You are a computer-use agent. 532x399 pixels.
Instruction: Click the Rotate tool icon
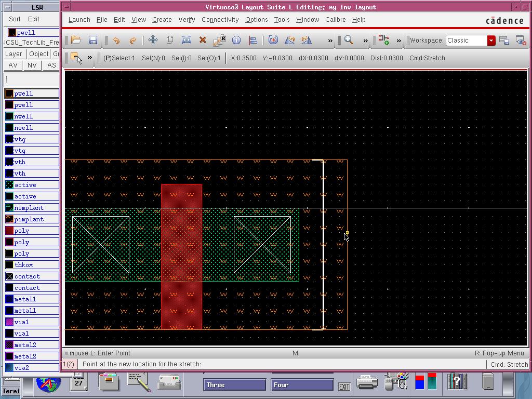tap(273, 40)
